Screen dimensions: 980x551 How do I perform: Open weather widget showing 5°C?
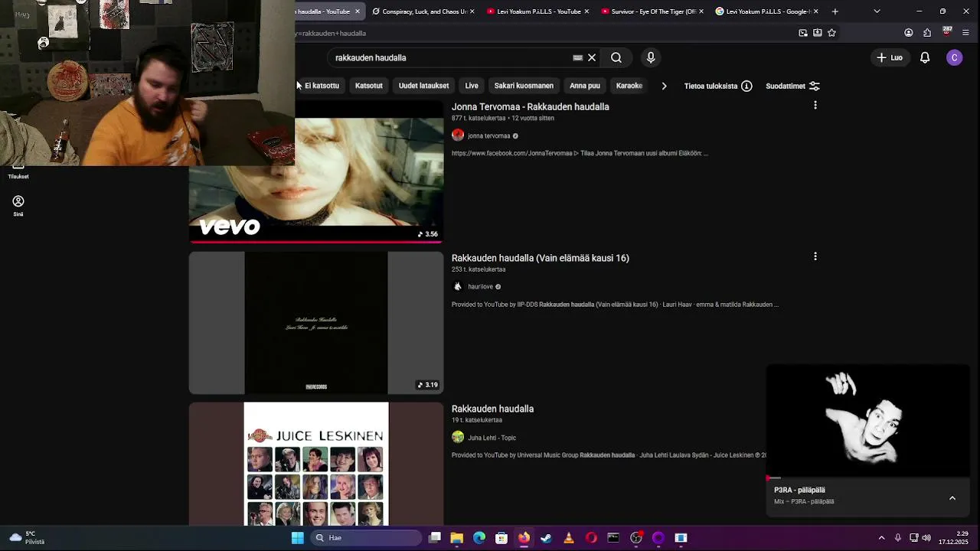tap(27, 538)
